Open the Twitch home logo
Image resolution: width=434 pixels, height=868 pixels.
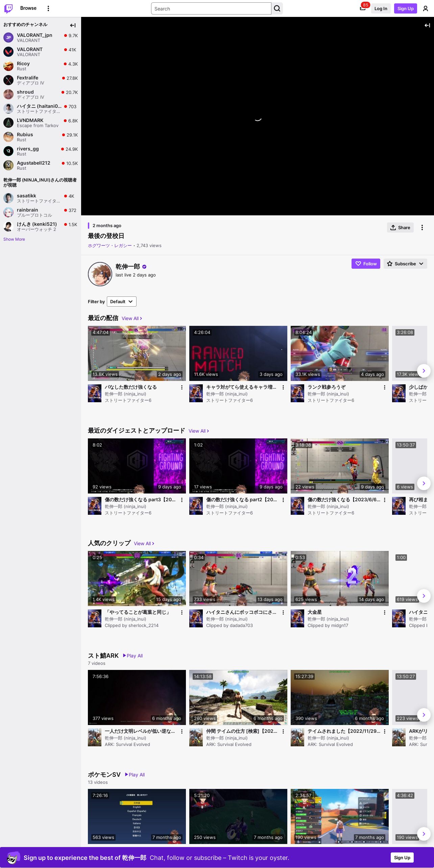click(8, 8)
